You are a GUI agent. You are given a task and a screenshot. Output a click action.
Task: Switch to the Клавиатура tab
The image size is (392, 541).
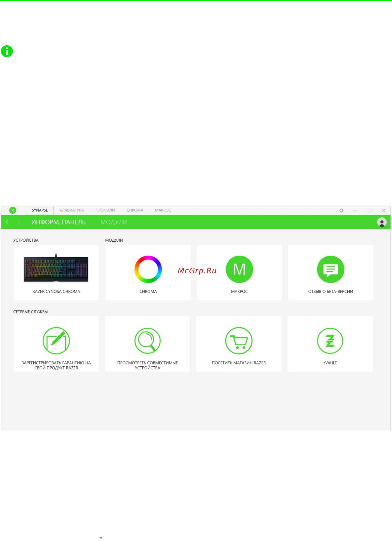tap(71, 210)
